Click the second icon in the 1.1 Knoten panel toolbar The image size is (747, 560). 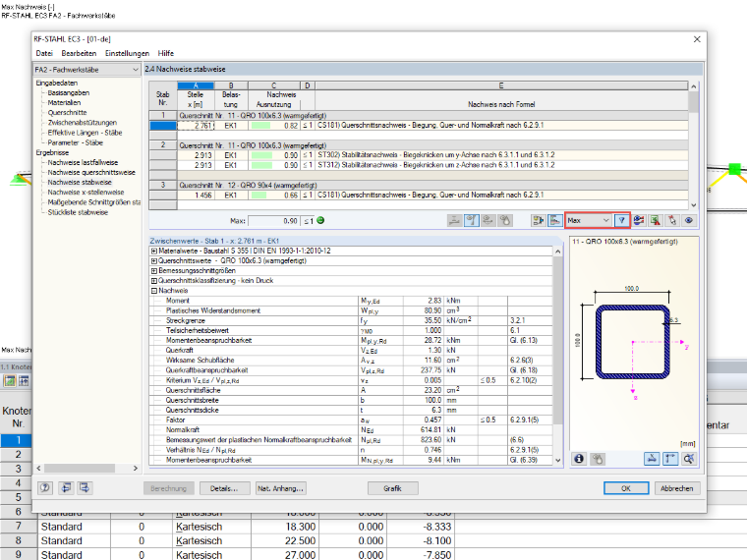pyautogui.click(x=24, y=381)
